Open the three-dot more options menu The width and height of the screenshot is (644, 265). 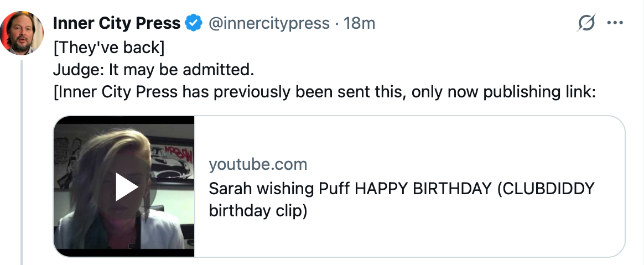tap(615, 23)
